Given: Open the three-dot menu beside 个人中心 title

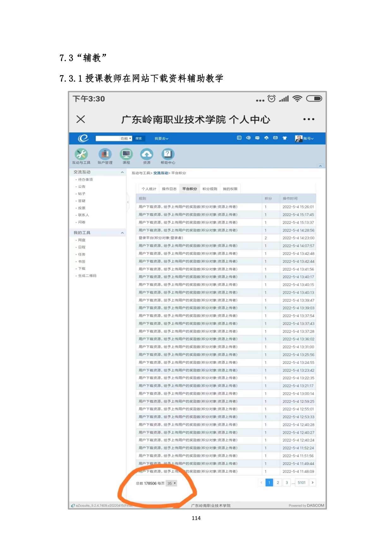Looking at the screenshot, I should click(x=309, y=119).
